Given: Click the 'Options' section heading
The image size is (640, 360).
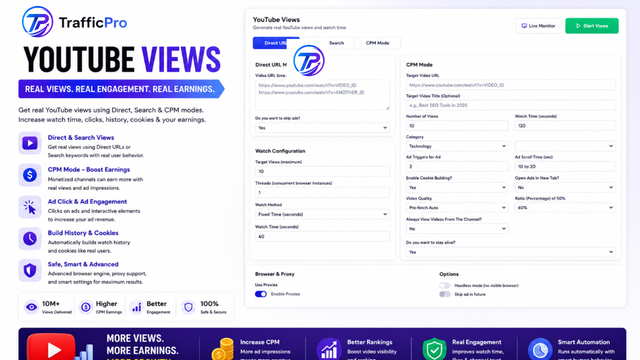Looking at the screenshot, I should 449,274.
